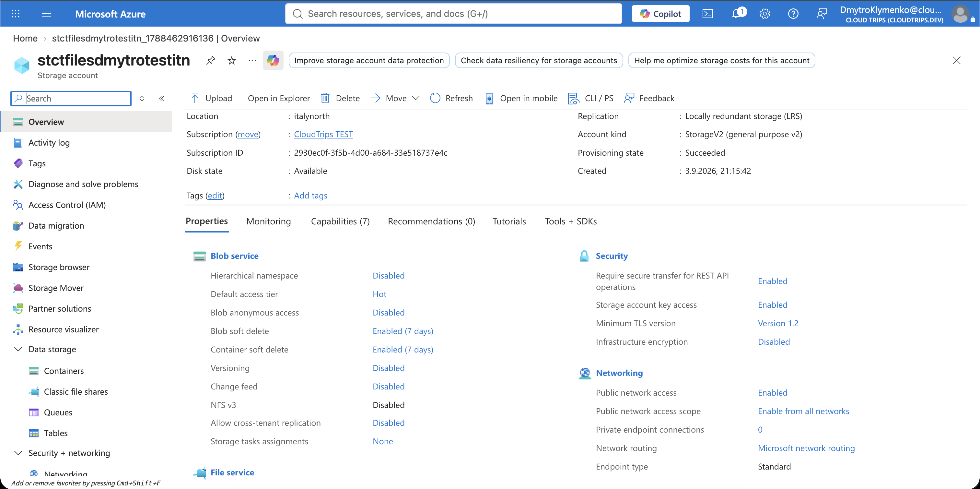The width and height of the screenshot is (980, 489).
Task: Focus the sidebar Search field
Action: click(x=71, y=99)
